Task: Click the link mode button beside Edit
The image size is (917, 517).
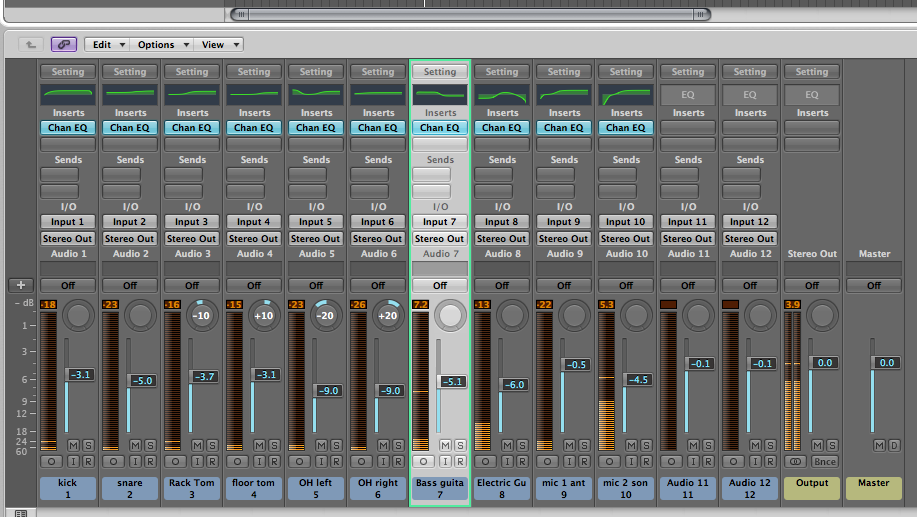Action: [64, 44]
